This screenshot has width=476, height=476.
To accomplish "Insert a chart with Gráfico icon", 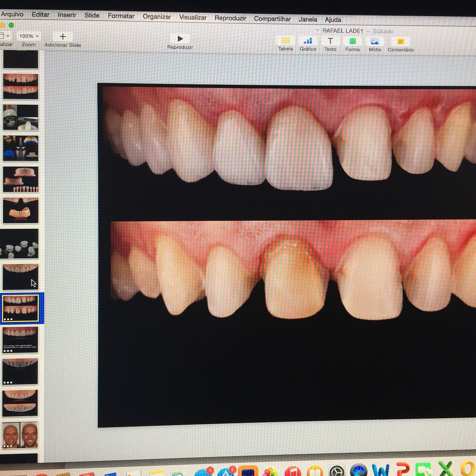I will (x=308, y=41).
